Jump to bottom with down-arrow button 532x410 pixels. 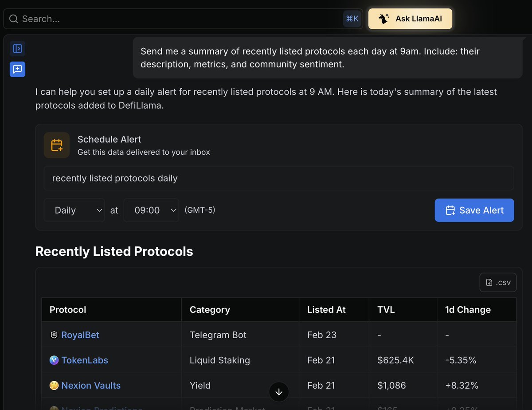(x=279, y=392)
